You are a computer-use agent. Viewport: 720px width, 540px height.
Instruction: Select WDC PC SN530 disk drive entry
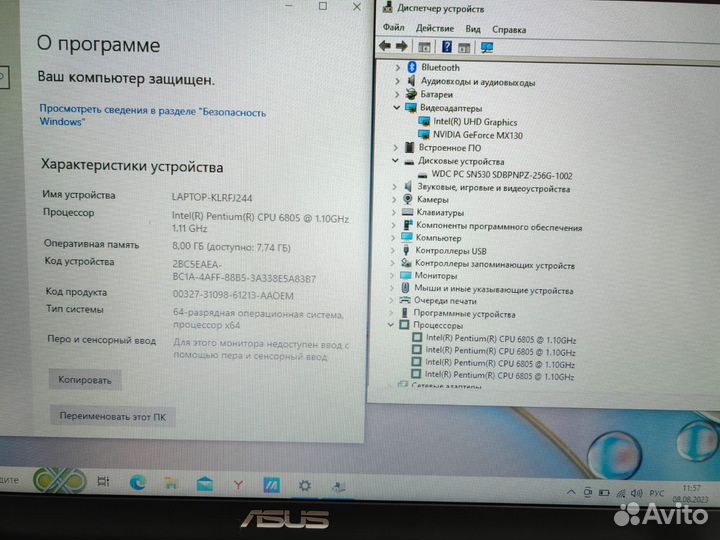[502, 175]
